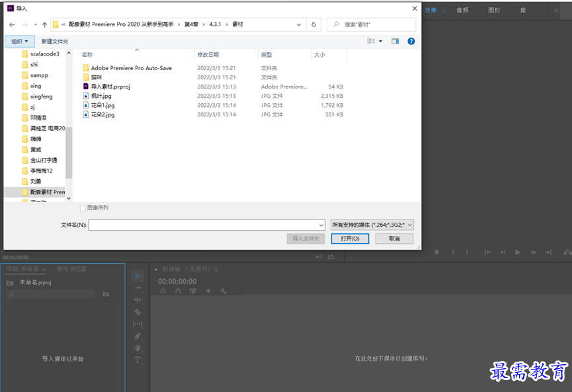Click the 搜索"素材" search box
Viewport: 572px width, 392px height.
(372, 24)
